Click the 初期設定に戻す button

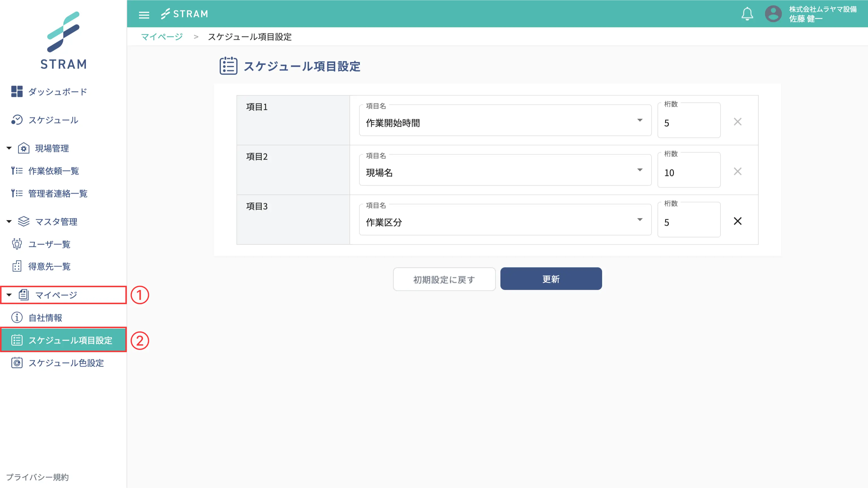click(444, 279)
